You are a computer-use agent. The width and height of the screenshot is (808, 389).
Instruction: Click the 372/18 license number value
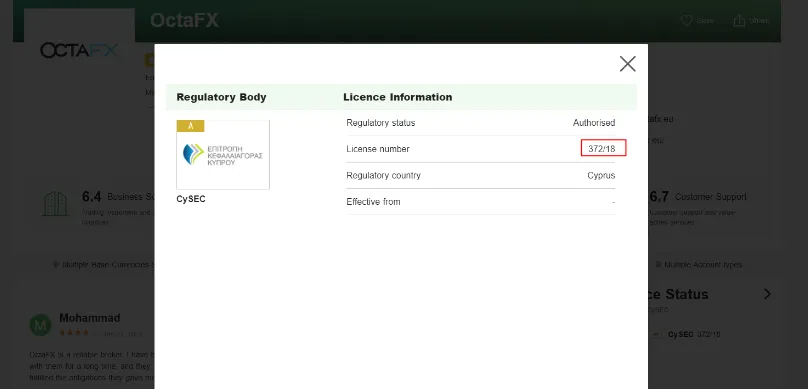pos(602,149)
